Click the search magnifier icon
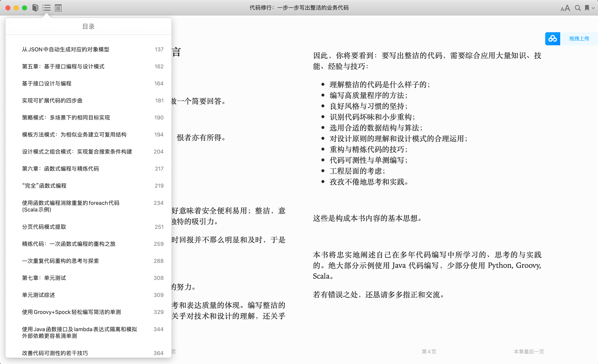 coord(578,8)
